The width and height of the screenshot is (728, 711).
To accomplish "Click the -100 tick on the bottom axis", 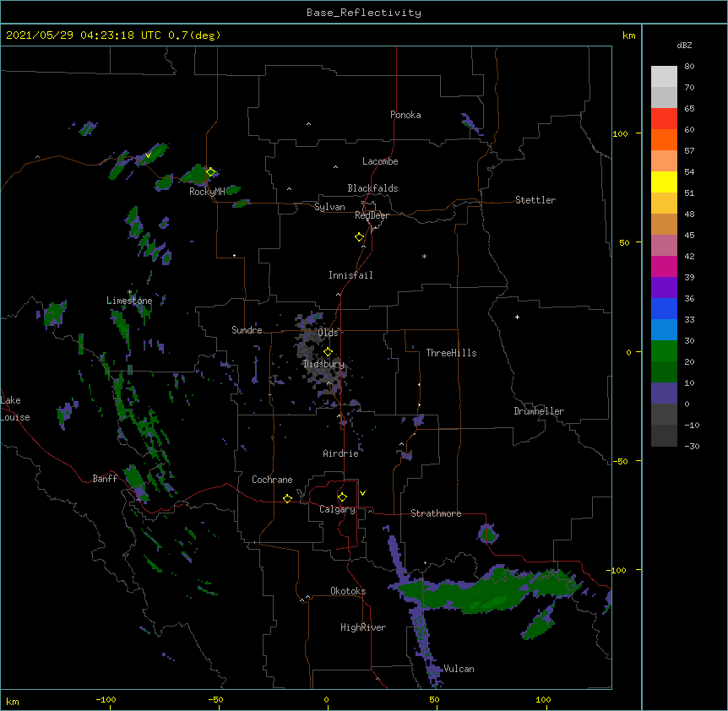I will pyautogui.click(x=106, y=699).
